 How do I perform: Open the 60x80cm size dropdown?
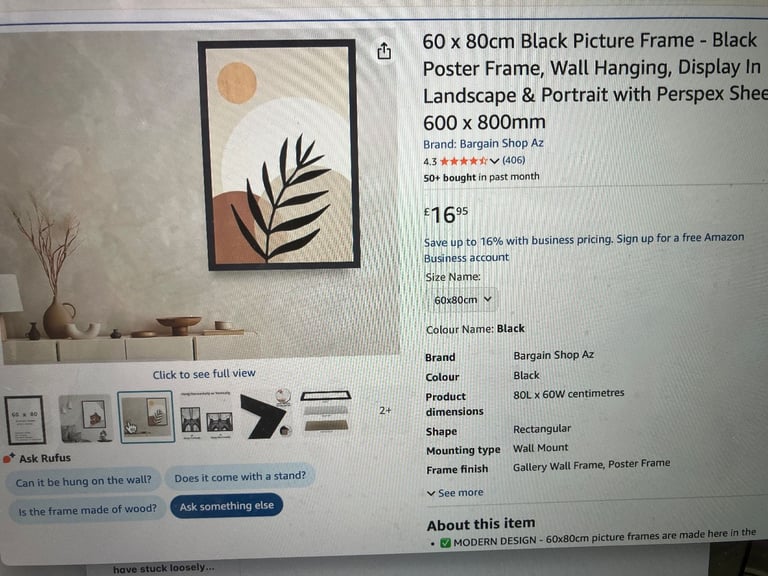coord(462,299)
